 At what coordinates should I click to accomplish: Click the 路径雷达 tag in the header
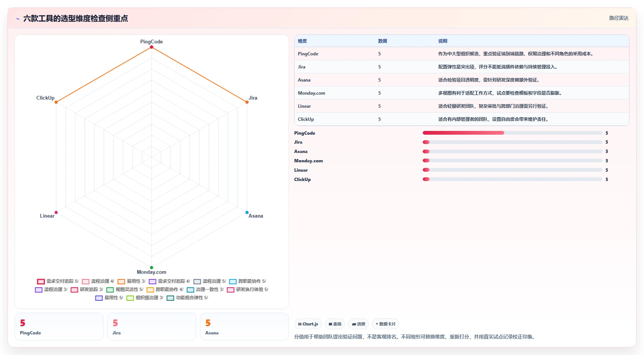pyautogui.click(x=619, y=18)
